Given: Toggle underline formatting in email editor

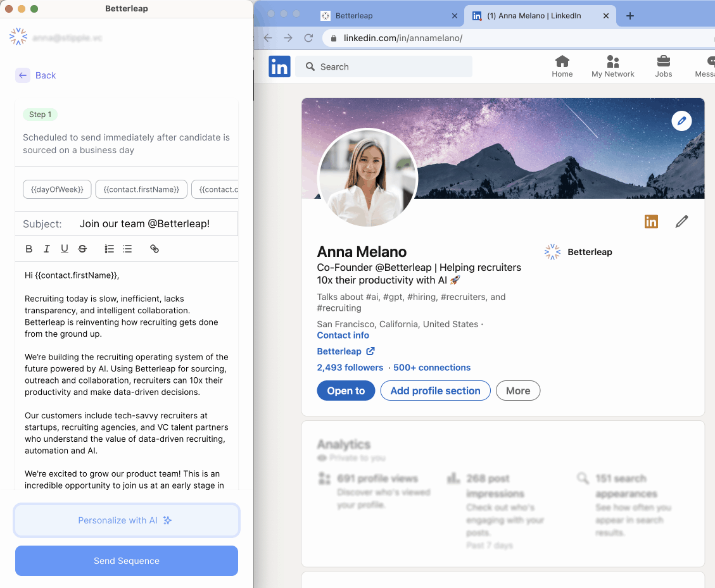Looking at the screenshot, I should [65, 249].
